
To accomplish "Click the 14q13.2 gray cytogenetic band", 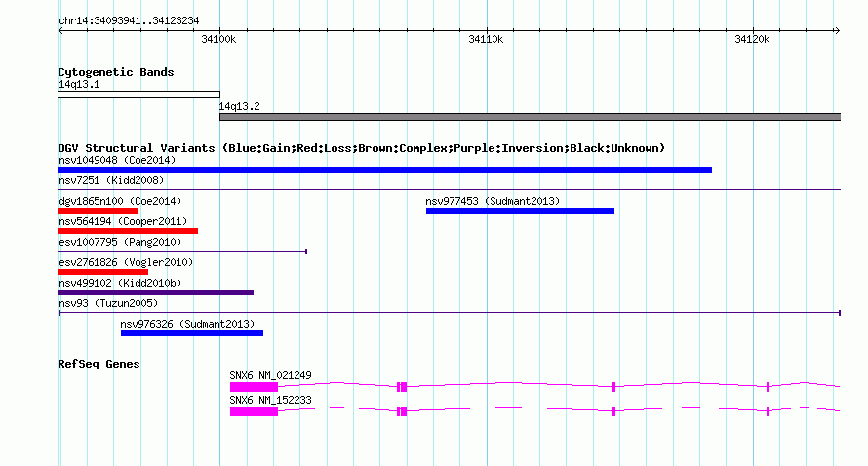I will (x=531, y=117).
